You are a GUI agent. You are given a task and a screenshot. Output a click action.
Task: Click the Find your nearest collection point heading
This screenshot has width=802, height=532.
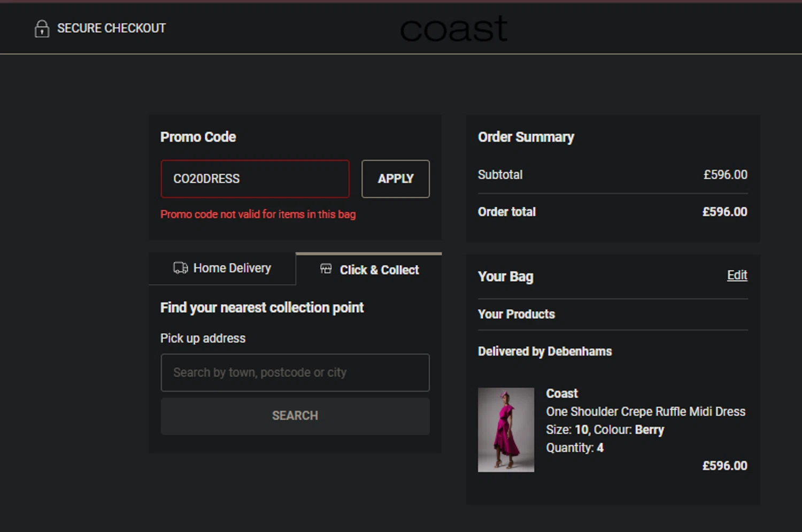point(262,308)
